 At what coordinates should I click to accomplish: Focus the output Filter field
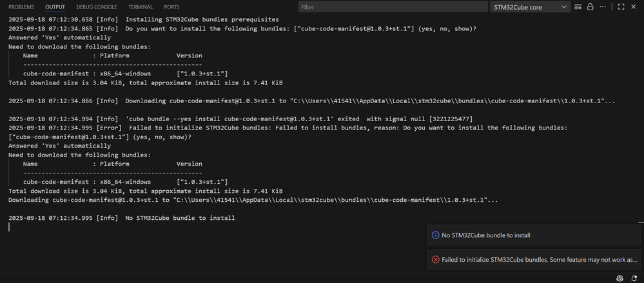coord(393,7)
